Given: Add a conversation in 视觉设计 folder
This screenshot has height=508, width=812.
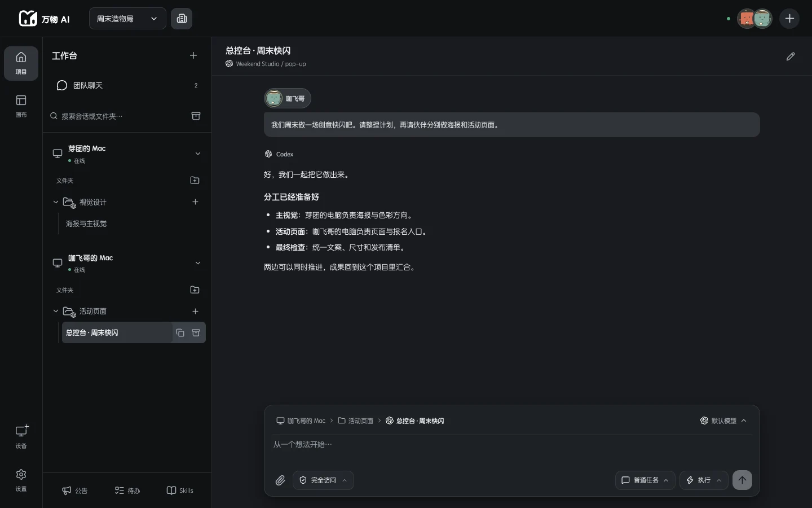Looking at the screenshot, I should click(x=195, y=202).
